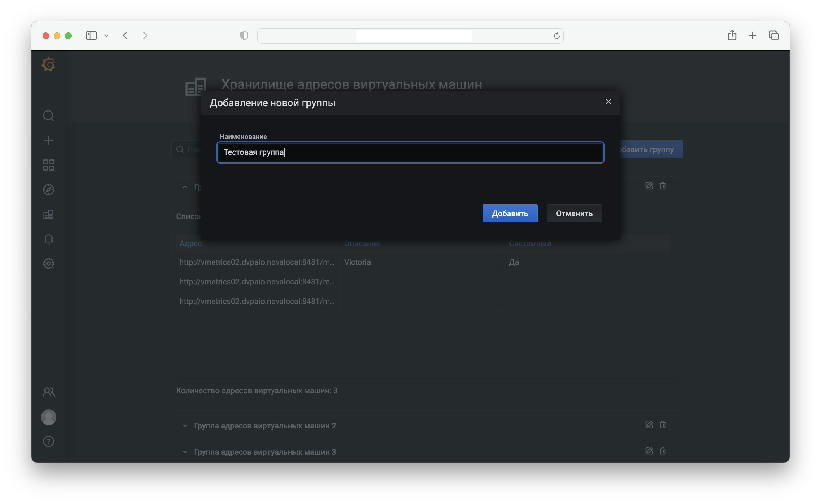Sort by the Системный column header
This screenshot has width=821, height=504.
[x=530, y=243]
